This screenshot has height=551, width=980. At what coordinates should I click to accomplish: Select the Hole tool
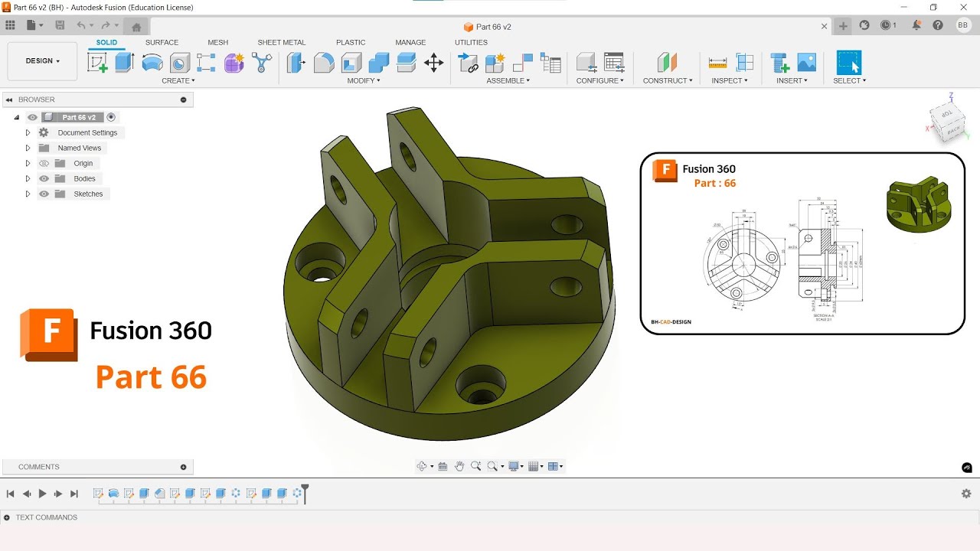pyautogui.click(x=180, y=63)
